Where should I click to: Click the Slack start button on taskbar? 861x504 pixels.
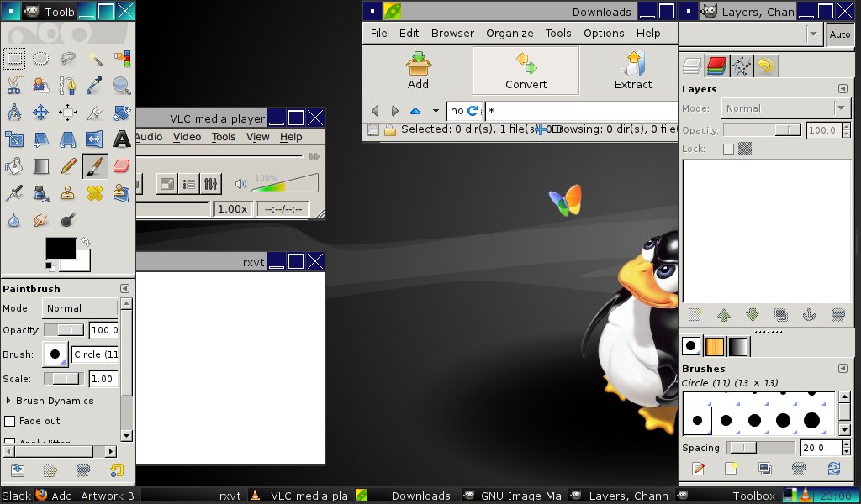[17, 496]
